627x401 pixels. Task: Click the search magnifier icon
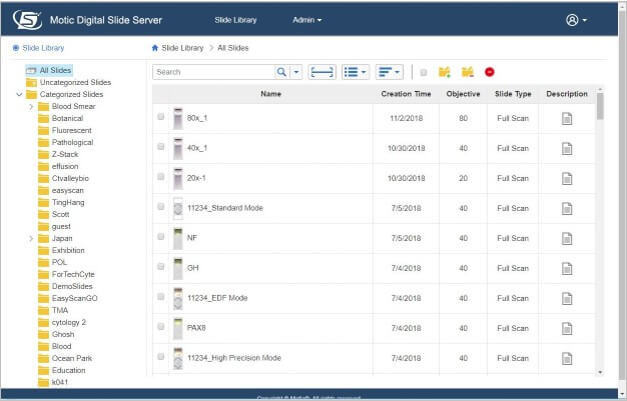[x=281, y=72]
